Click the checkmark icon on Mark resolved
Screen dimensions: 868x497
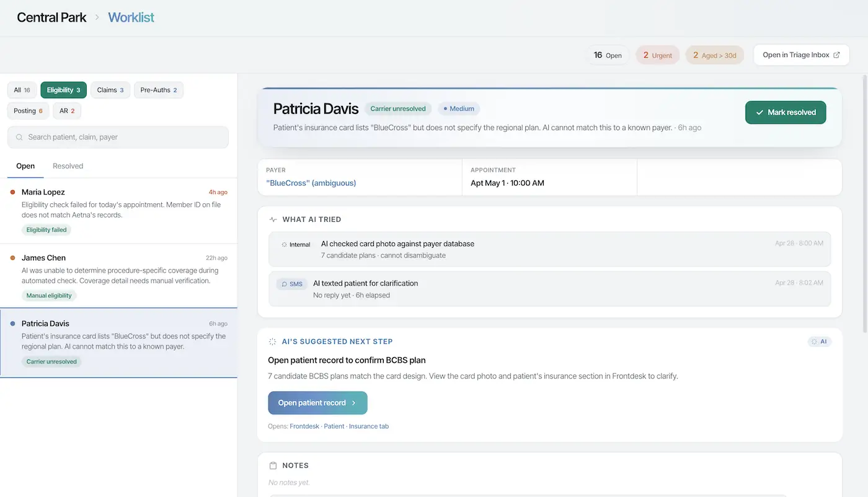759,113
